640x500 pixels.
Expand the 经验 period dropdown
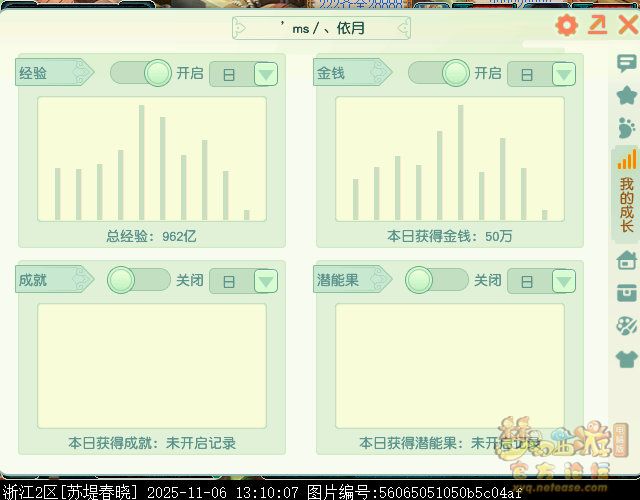265,75
